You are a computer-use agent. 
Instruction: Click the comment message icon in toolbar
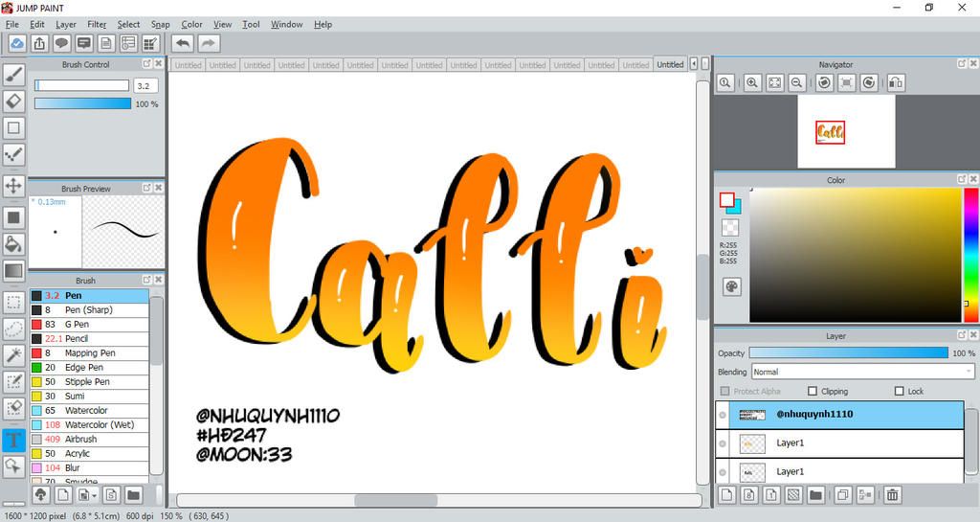point(84,43)
